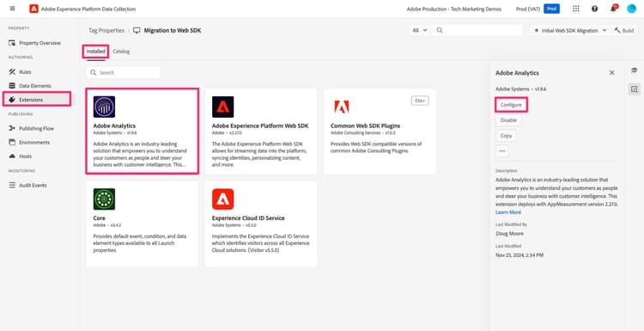644x331 pixels.
Task: Click the Disable button
Action: (508, 120)
